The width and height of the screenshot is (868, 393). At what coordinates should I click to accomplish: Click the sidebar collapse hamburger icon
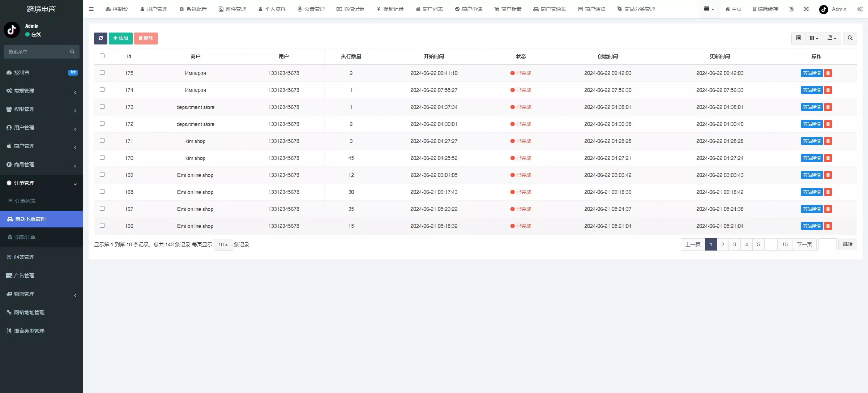[x=91, y=9]
